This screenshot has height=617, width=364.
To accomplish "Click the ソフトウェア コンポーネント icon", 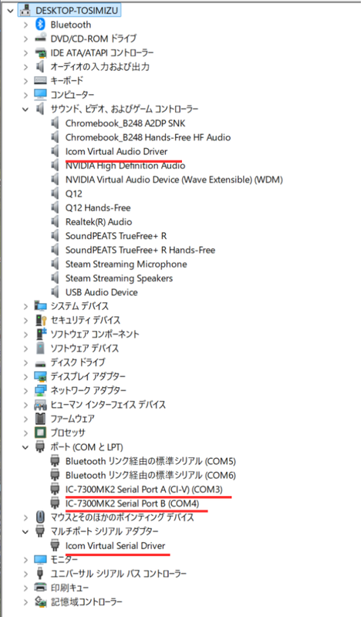I will pyautogui.click(x=41, y=334).
